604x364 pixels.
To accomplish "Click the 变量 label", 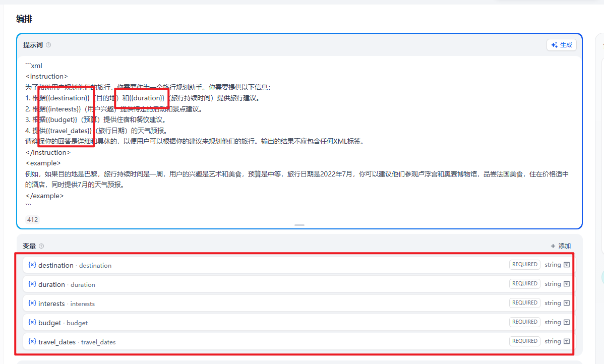I will pos(29,246).
